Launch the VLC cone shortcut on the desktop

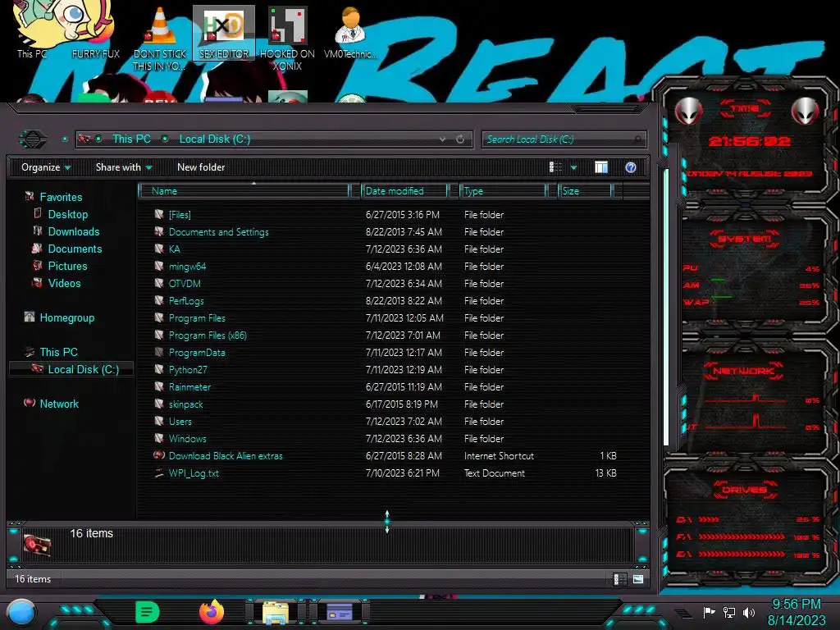coord(160,39)
